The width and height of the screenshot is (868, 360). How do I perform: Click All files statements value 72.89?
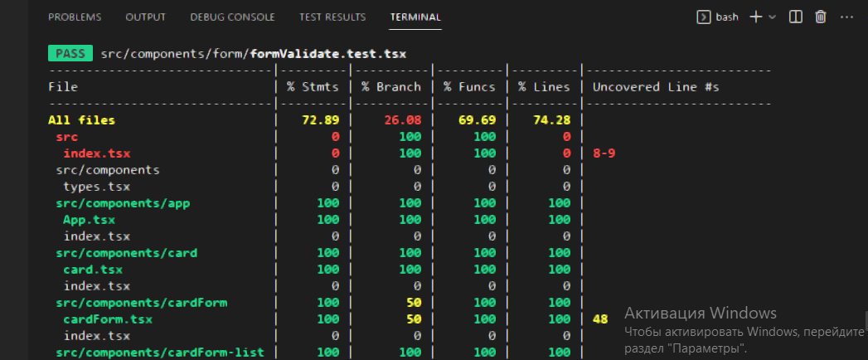coord(321,120)
